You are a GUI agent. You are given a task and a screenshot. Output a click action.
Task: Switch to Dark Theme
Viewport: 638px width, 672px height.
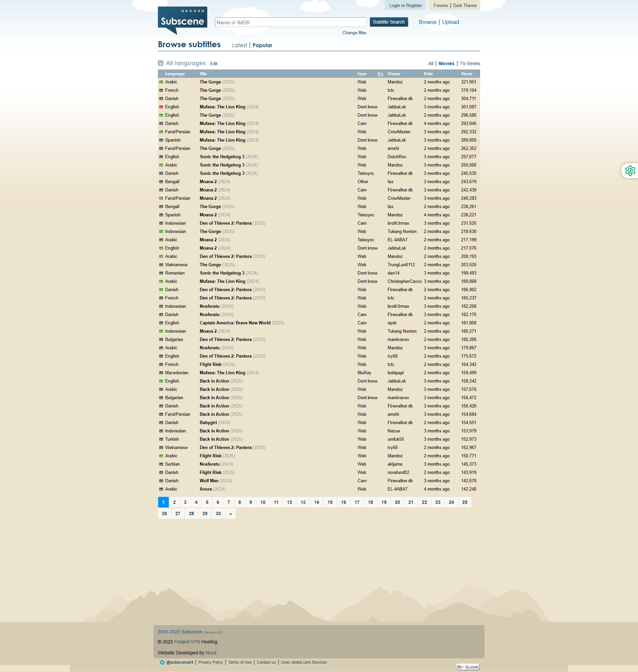465,5
